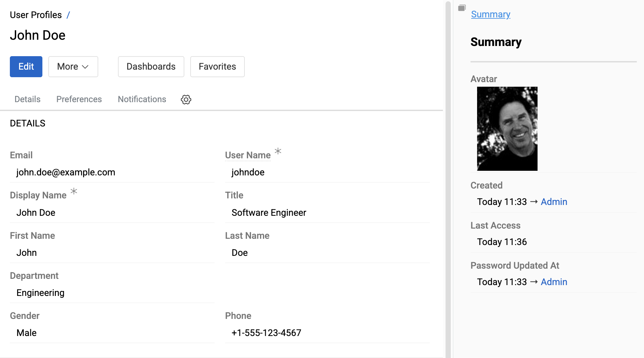
Task: Click the sidebar panel icon above Summary
Action: coord(462,7)
